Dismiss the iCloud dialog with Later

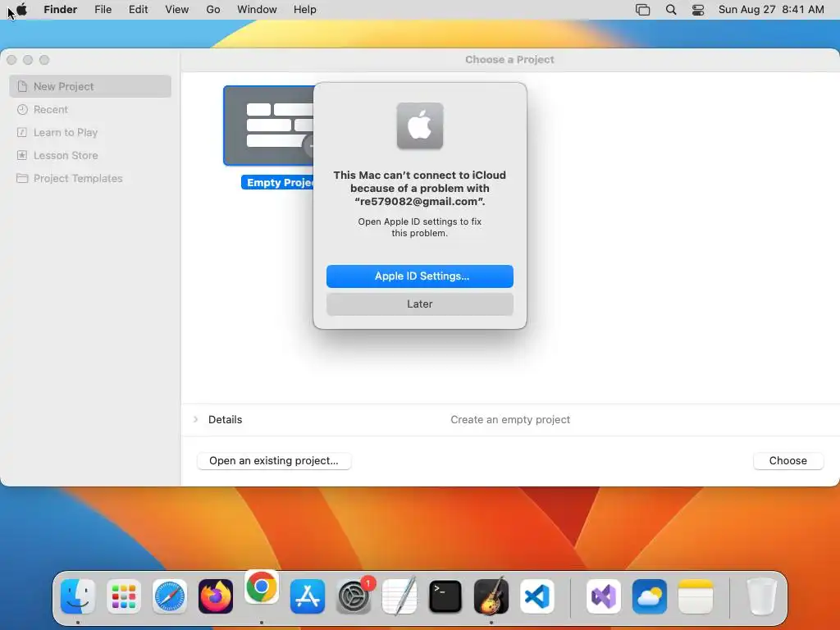(420, 304)
